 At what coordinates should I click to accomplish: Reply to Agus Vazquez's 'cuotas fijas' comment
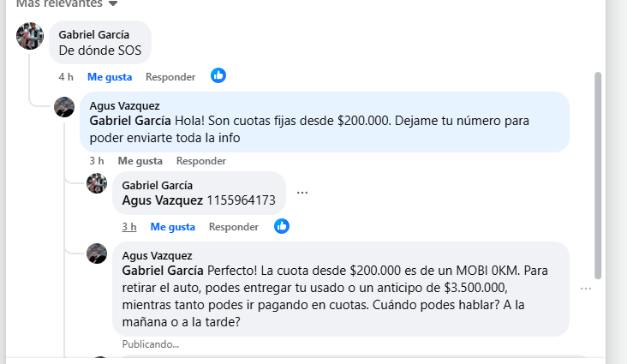pos(201,161)
